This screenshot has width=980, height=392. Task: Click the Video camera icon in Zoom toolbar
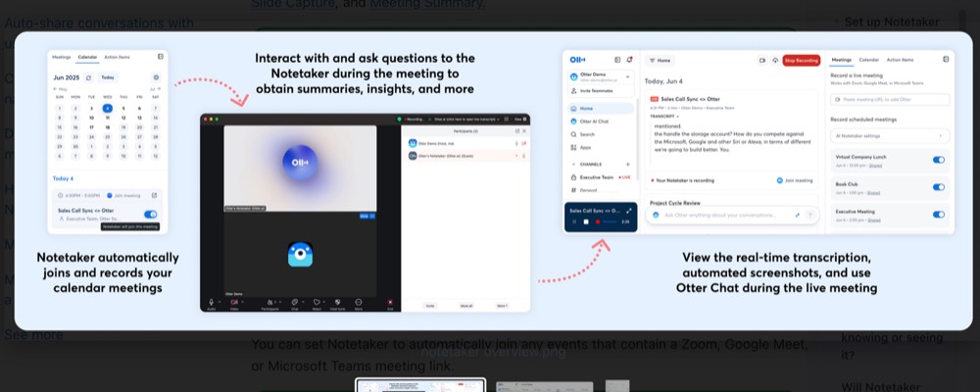pyautogui.click(x=234, y=302)
